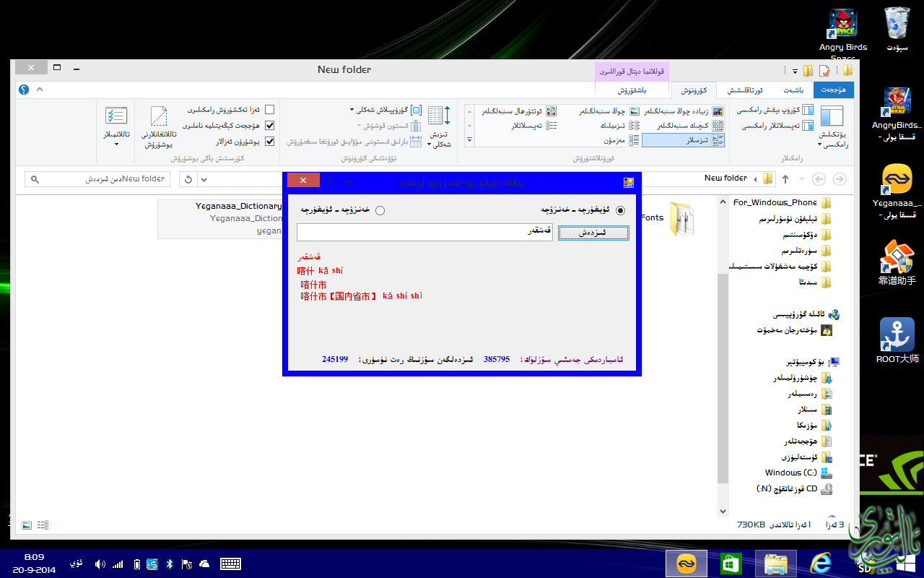
Task: Open the quick access toolbar customize arrow
Action: click(795, 72)
